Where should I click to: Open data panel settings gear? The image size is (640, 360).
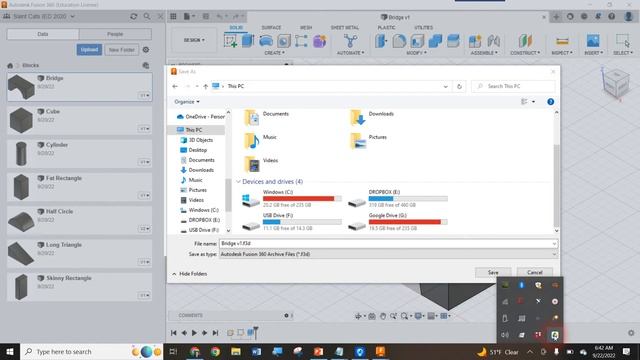[x=146, y=50]
